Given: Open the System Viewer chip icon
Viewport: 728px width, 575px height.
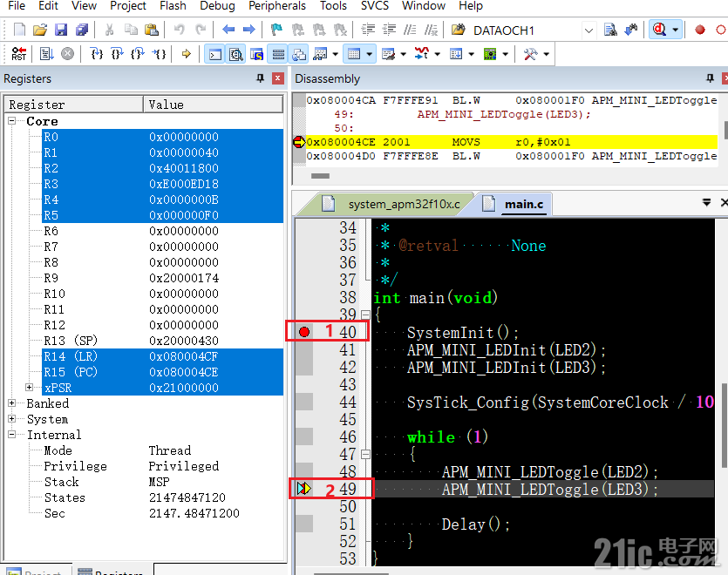Looking at the screenshot, I should (x=490, y=54).
